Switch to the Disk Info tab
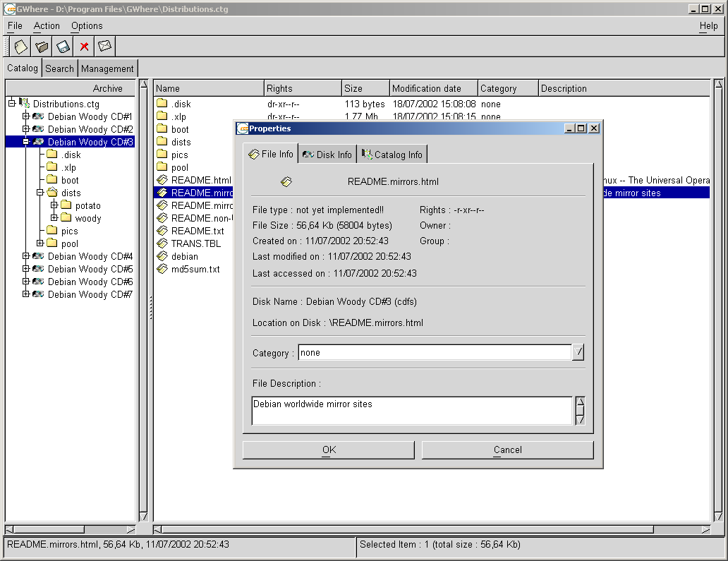Screen dimensions: 728x561 [x=327, y=155]
